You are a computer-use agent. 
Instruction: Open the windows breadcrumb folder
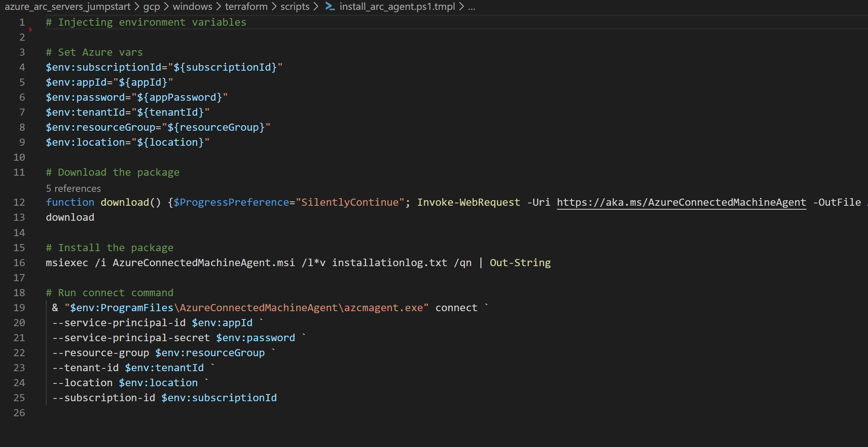(x=192, y=7)
